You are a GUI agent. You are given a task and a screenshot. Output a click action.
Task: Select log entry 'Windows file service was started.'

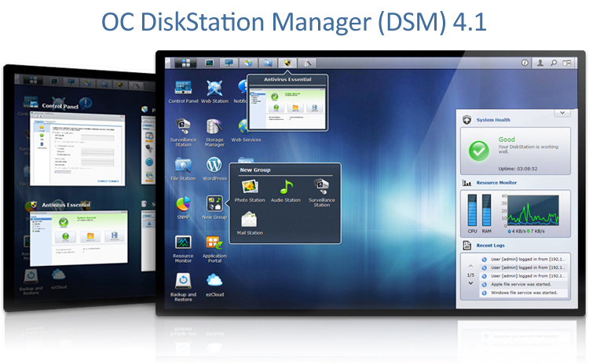click(x=524, y=293)
